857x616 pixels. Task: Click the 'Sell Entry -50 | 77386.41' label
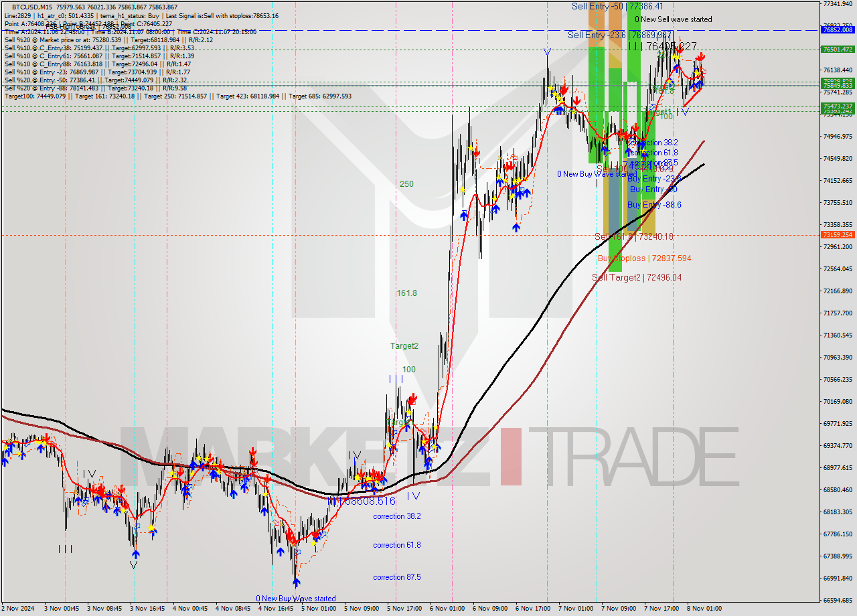click(617, 6)
